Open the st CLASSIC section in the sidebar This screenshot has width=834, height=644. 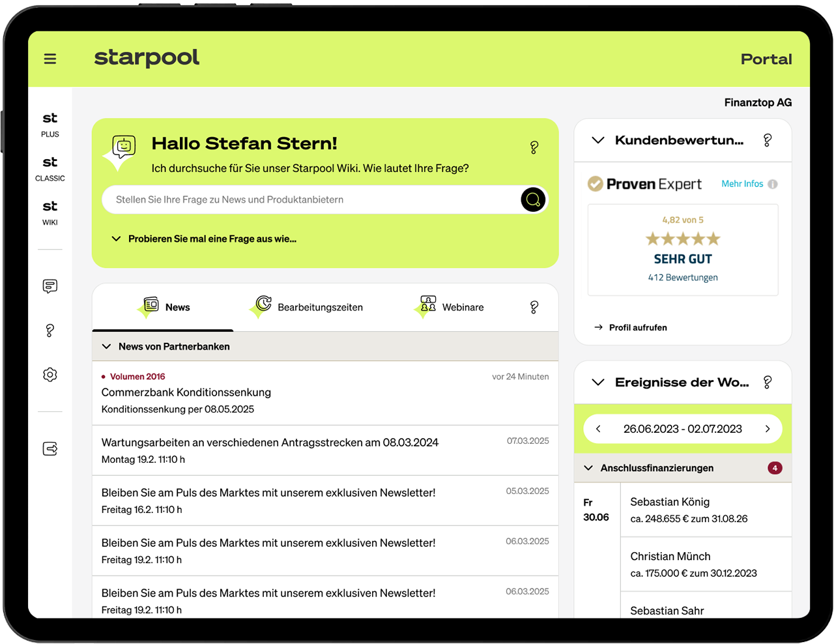tap(50, 169)
